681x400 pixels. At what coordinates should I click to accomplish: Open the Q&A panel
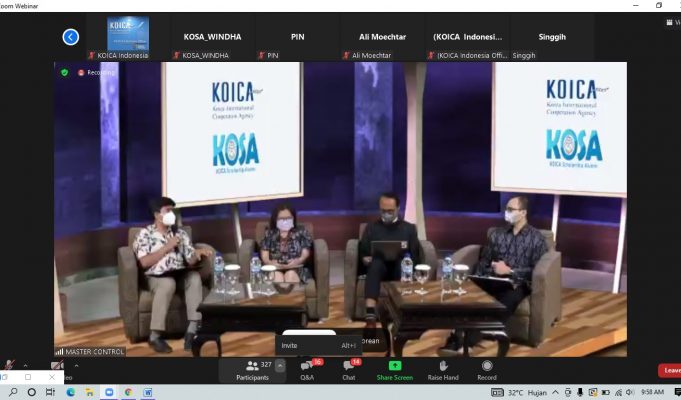coord(307,369)
